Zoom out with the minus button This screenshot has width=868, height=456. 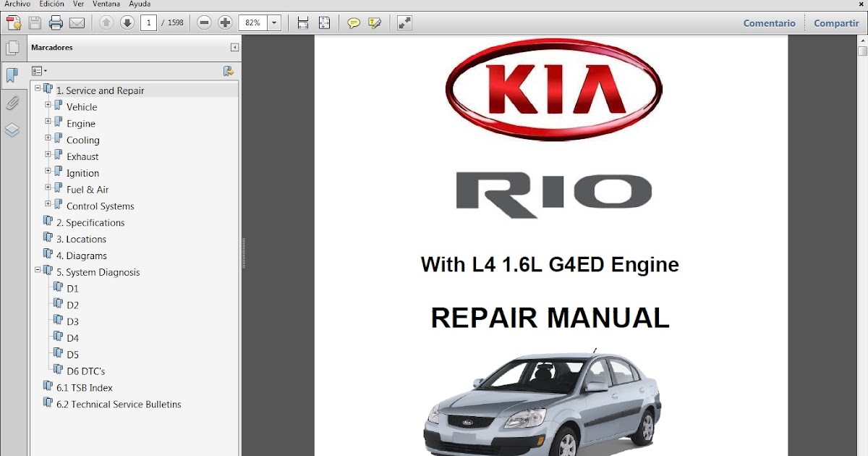click(x=205, y=23)
